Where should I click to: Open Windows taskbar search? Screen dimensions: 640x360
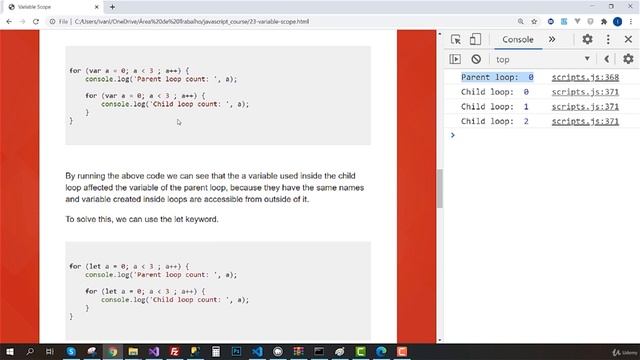pyautogui.click(x=30, y=351)
